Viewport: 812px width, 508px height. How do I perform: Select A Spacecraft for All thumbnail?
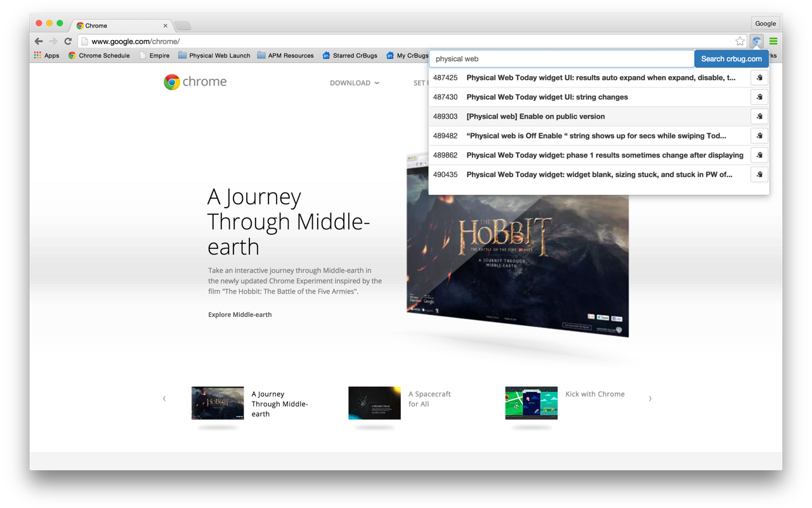(x=374, y=403)
